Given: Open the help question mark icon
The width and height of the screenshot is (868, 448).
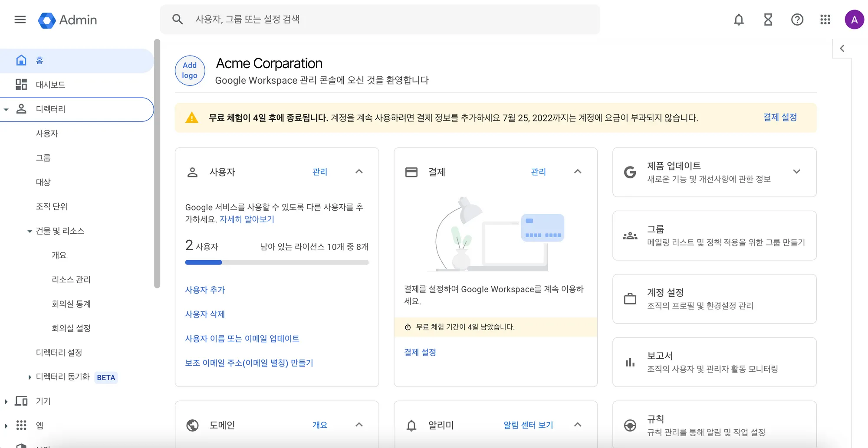Looking at the screenshot, I should (x=797, y=20).
